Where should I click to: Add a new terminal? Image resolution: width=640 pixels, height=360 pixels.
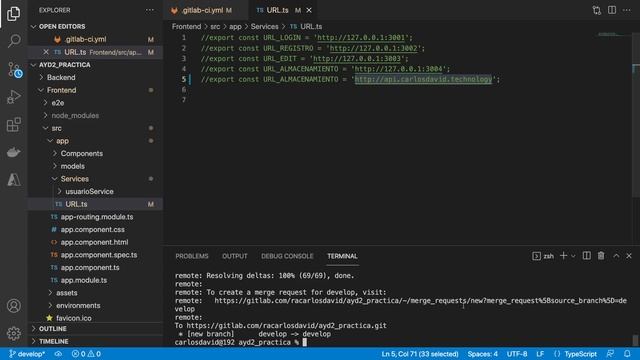563,256
